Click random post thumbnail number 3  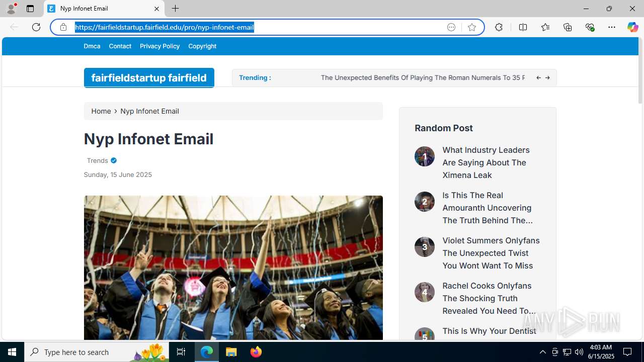pyautogui.click(x=425, y=247)
